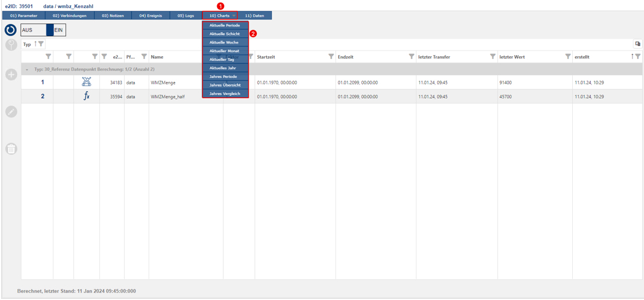644x300 pixels.
Task: Open the filter in the Typ grouping chip
Action: point(41,44)
